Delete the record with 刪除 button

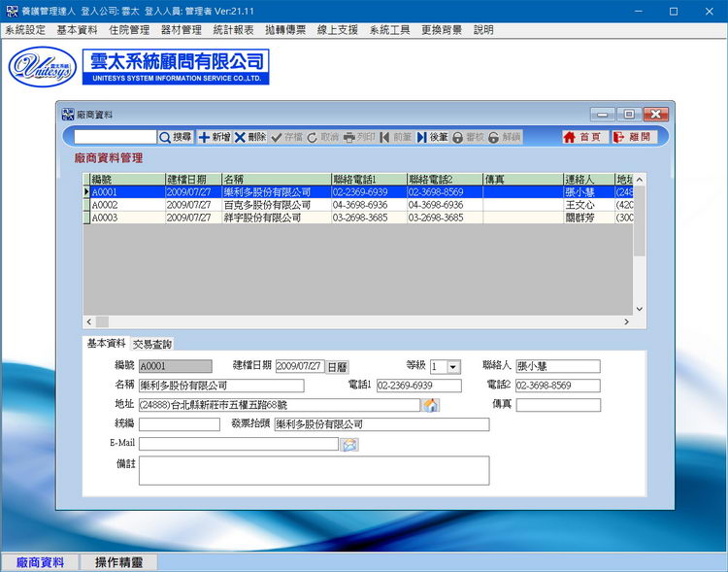click(x=249, y=137)
